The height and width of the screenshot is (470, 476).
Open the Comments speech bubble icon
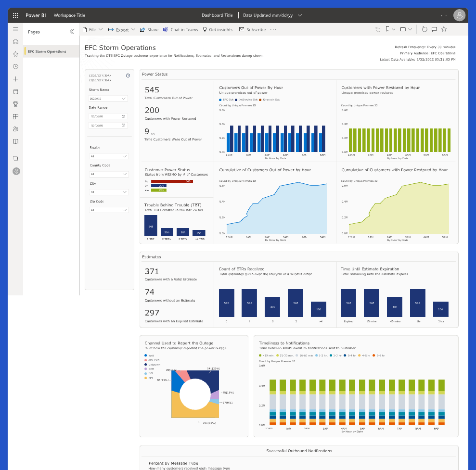point(435,29)
